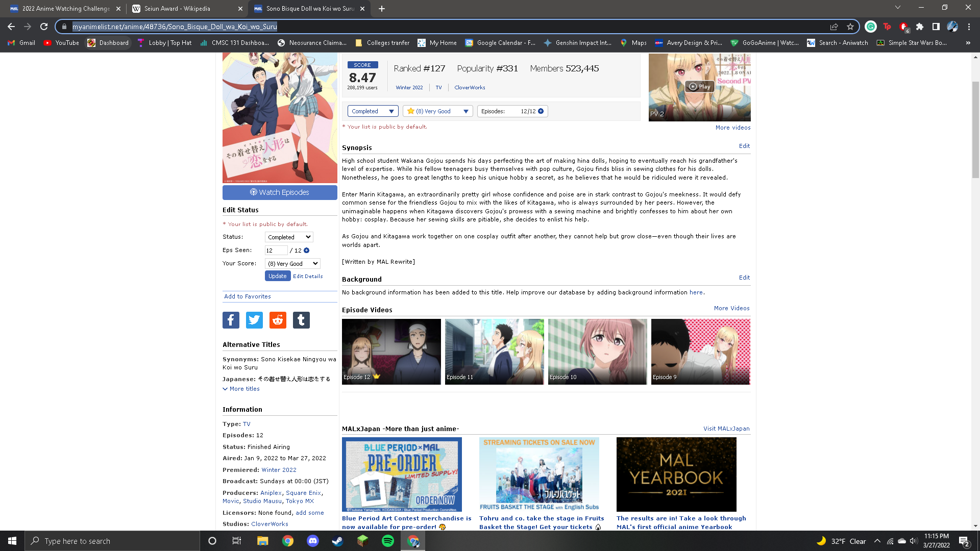Open Chrome extensions puzzle icon

click(x=920, y=27)
